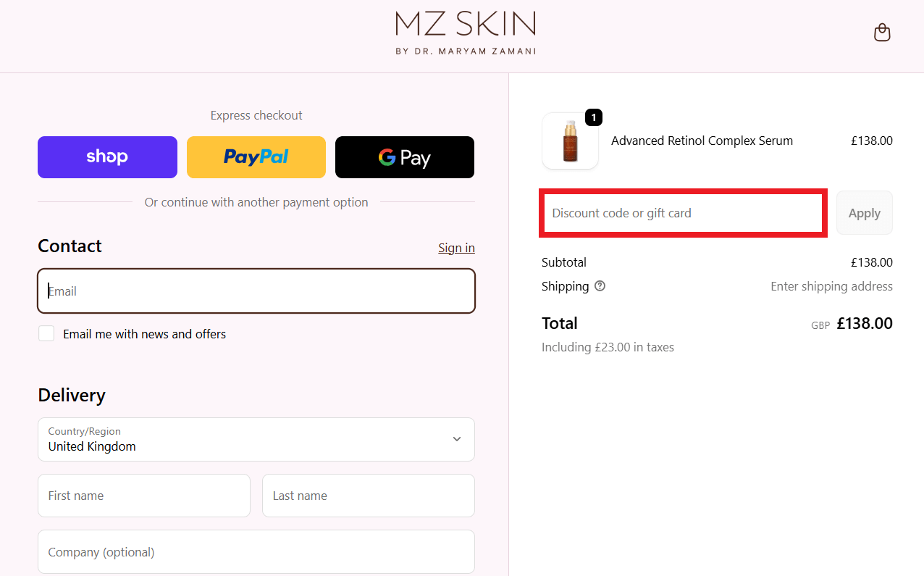Click the cursor inside the Email field icon area
Image resolution: width=924 pixels, height=576 pixels.
tap(48, 291)
